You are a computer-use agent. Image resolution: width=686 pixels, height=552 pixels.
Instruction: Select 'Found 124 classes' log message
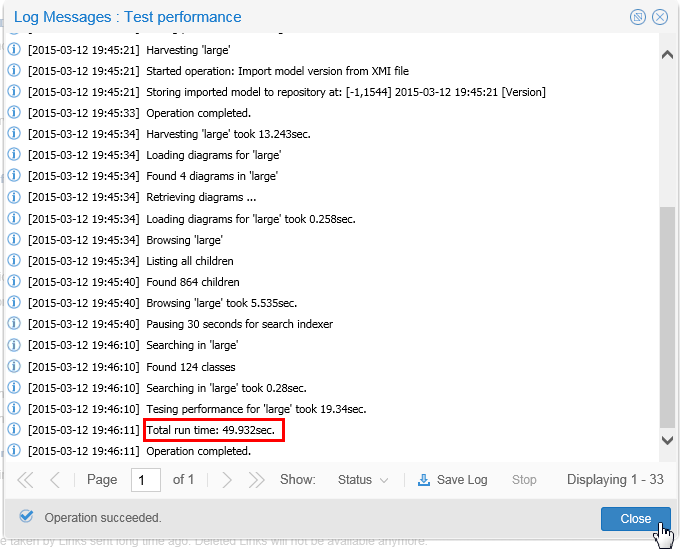coord(191,367)
